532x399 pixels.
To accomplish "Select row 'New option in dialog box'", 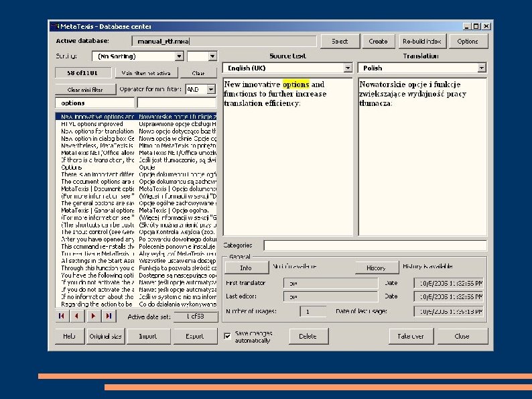I will pyautogui.click(x=136, y=139).
